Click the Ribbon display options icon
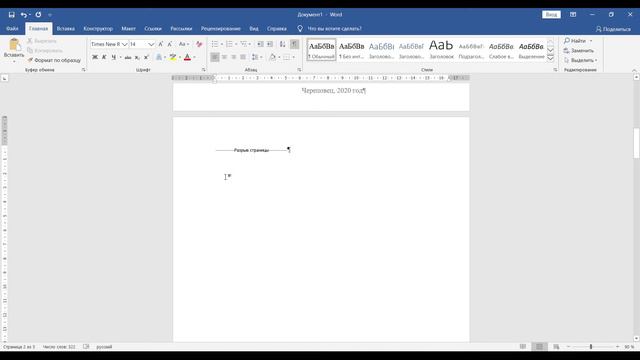 [573, 15]
